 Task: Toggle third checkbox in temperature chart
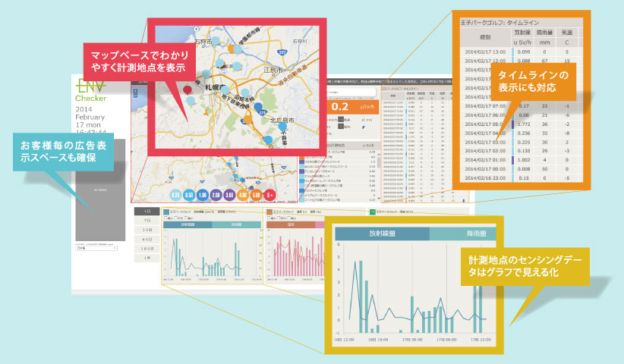(x=289, y=218)
